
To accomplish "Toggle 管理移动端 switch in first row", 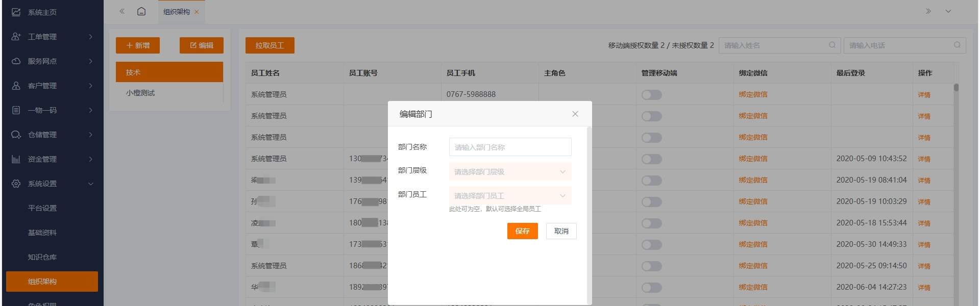I will 652,95.
